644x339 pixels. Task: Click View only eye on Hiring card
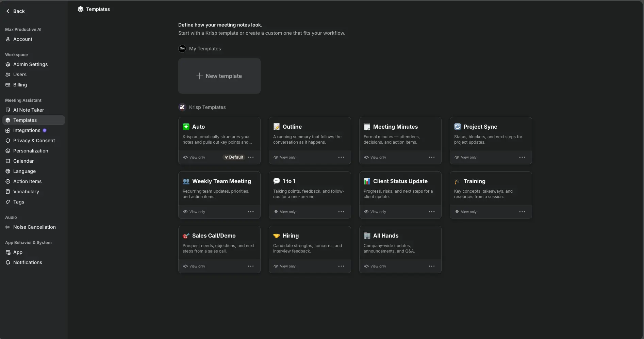click(276, 266)
